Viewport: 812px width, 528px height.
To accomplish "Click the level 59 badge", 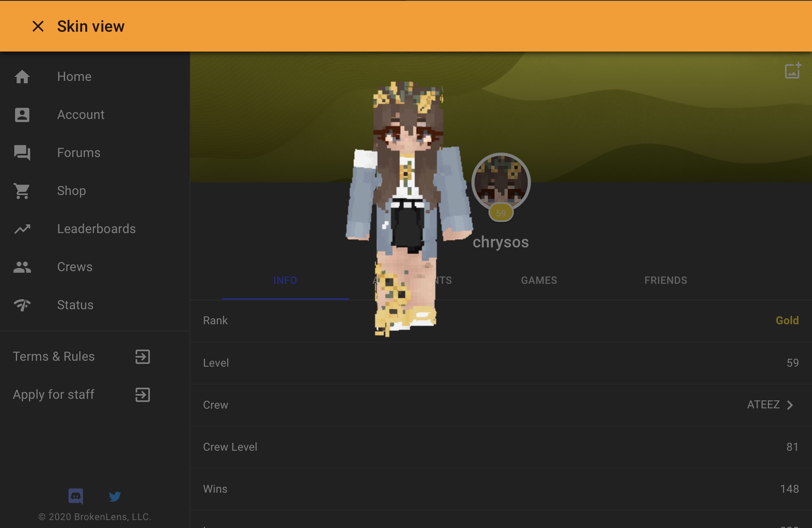I will point(501,213).
